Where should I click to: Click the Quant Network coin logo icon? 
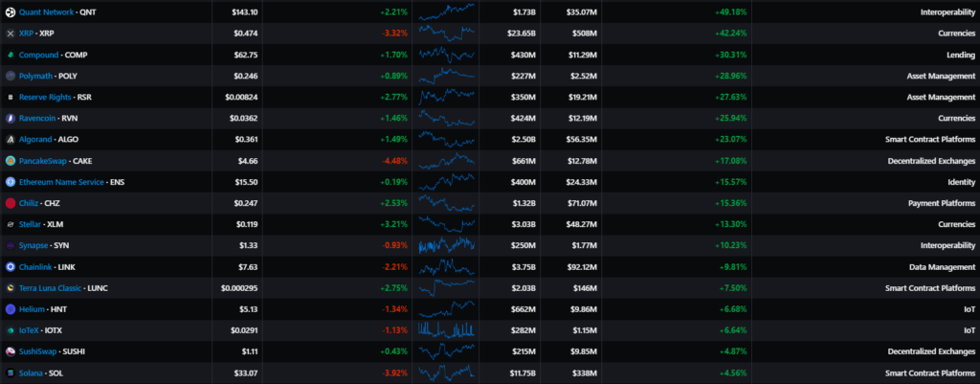tap(10, 11)
